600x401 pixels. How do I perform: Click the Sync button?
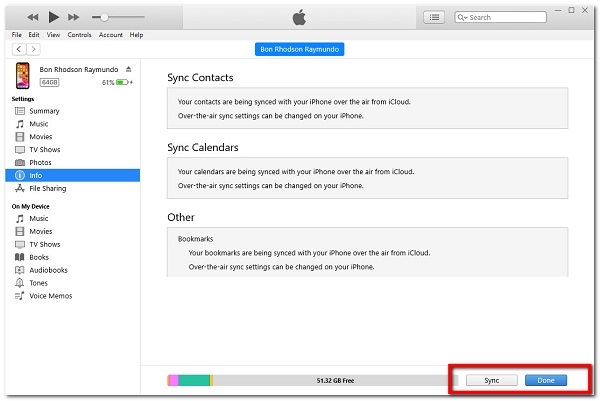(492, 380)
